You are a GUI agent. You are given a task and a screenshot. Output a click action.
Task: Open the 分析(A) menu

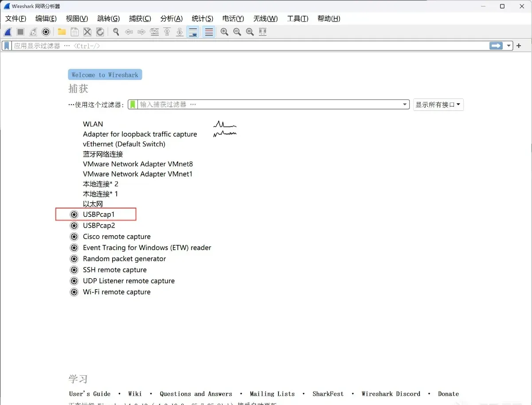coord(172,19)
